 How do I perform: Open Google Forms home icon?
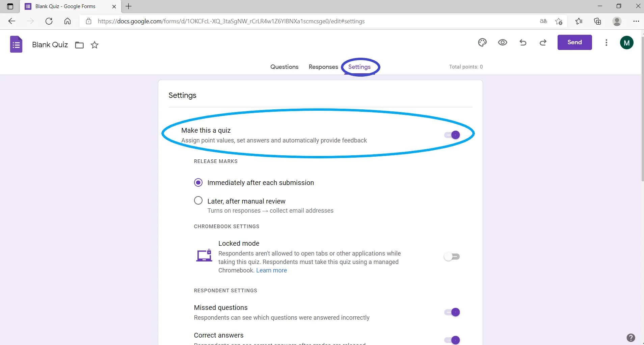16,45
